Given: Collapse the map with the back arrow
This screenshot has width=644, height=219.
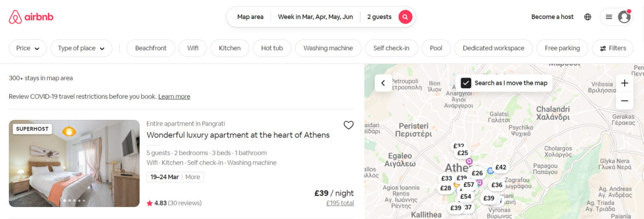Looking at the screenshot, I should pos(383,83).
